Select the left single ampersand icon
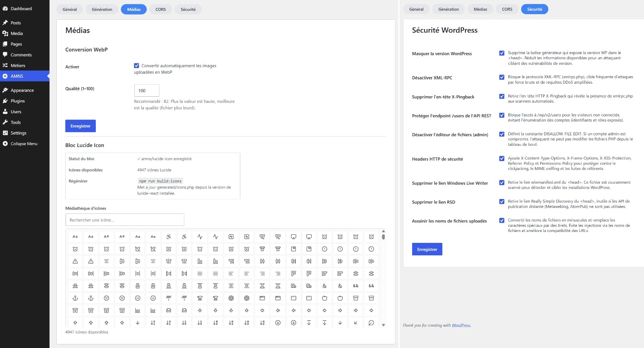The width and height of the screenshot is (644, 348). 324,286
